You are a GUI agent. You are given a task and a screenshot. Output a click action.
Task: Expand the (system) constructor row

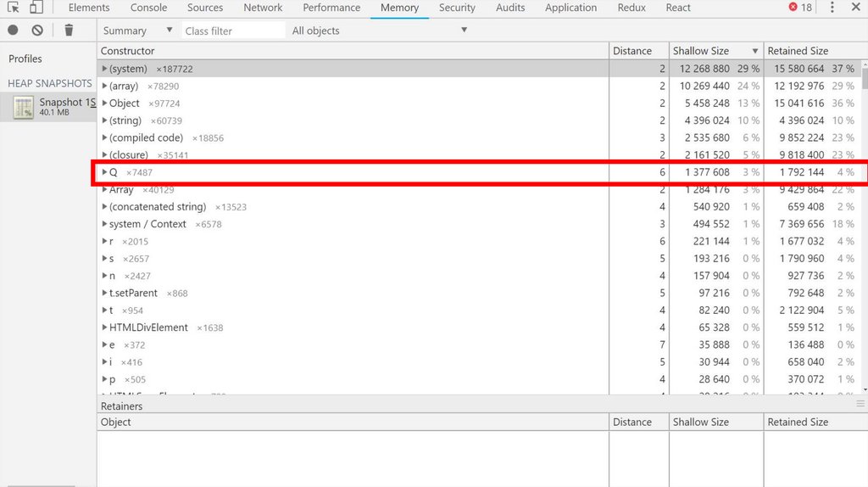tap(104, 69)
